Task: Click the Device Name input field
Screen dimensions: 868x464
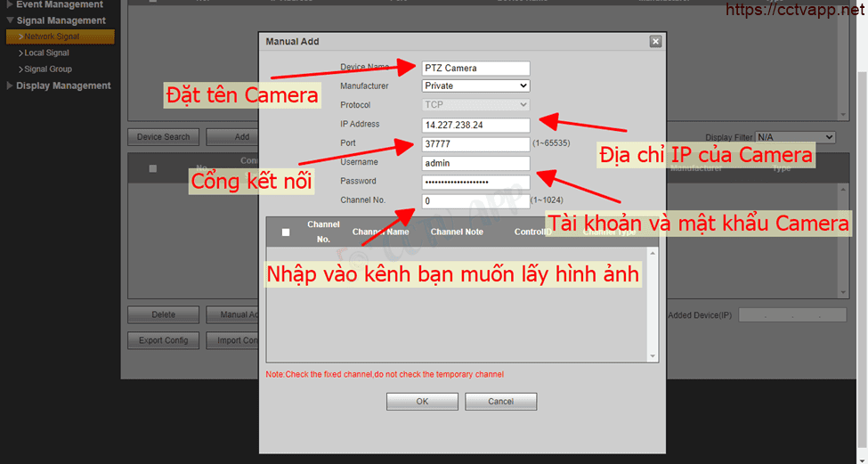Action: (475, 68)
